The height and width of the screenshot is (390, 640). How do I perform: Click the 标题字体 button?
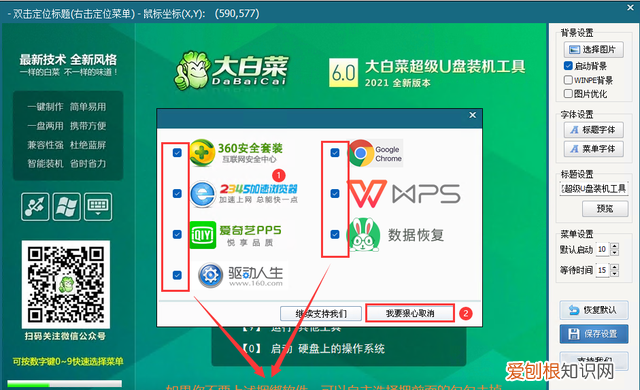594,130
